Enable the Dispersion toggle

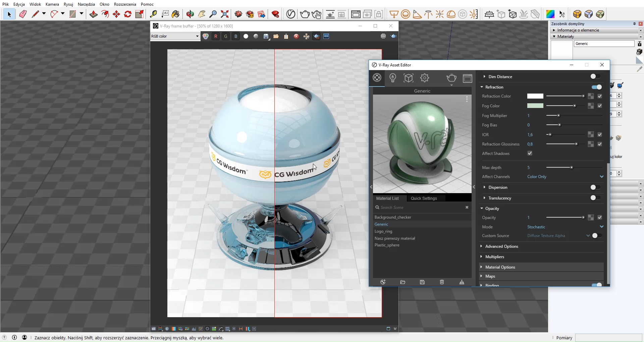pyautogui.click(x=595, y=187)
